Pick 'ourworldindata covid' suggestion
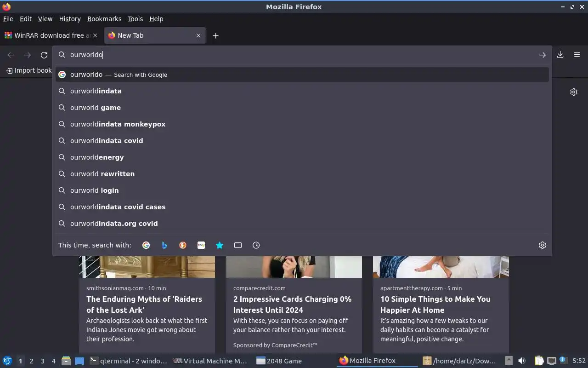 [x=302, y=141]
